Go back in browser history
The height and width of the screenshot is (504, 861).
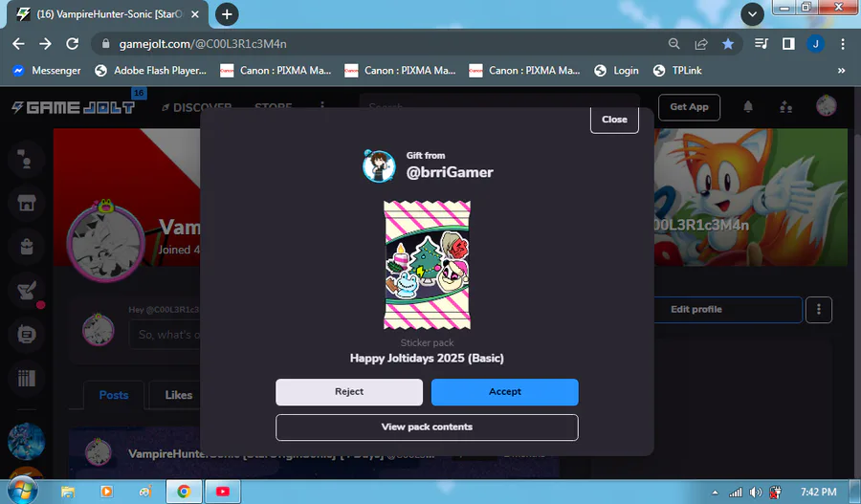coord(19,44)
